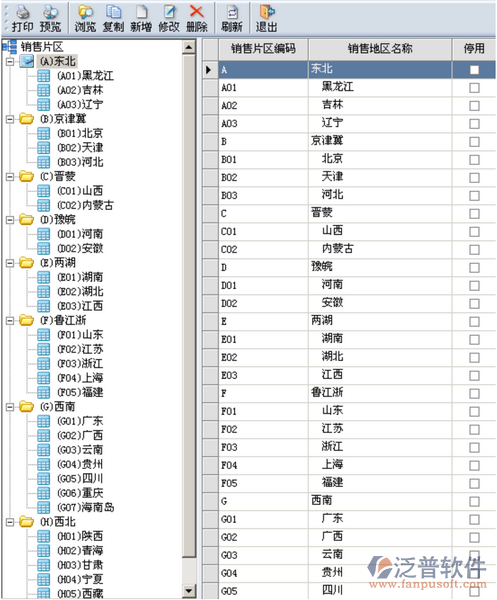
Task: Toggle 停用 checkbox for row B02 天津
Action: coord(474,178)
